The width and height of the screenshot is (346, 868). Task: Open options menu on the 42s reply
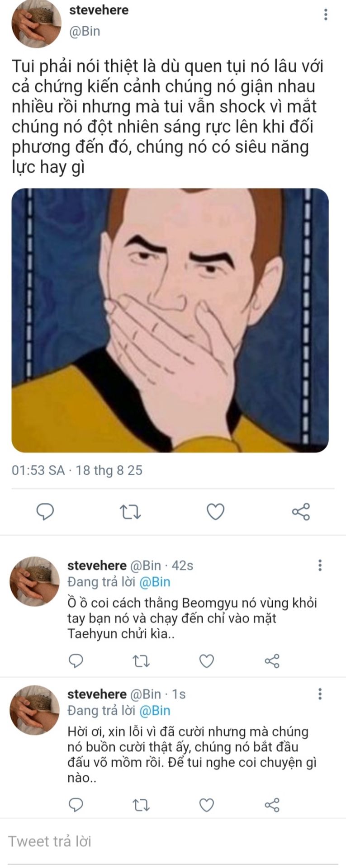(x=320, y=565)
